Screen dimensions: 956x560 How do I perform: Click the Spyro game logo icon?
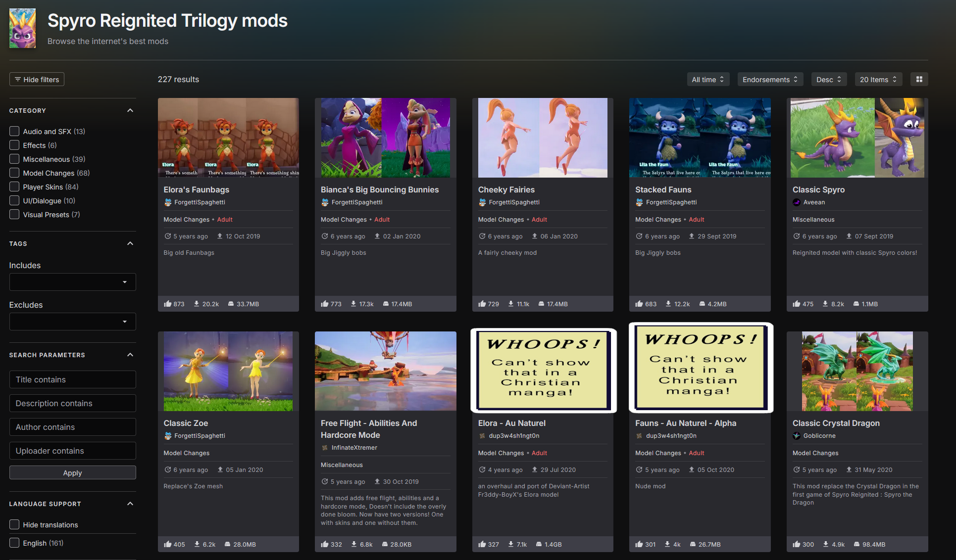[x=22, y=28]
